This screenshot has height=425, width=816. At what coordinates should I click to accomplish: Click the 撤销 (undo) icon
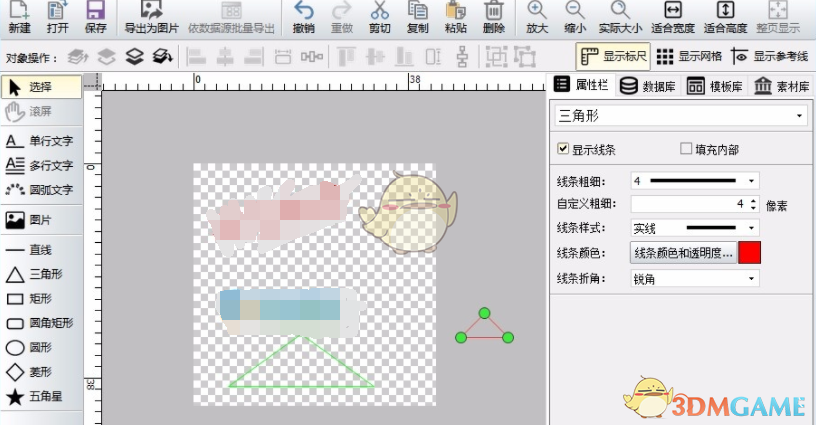tap(304, 12)
